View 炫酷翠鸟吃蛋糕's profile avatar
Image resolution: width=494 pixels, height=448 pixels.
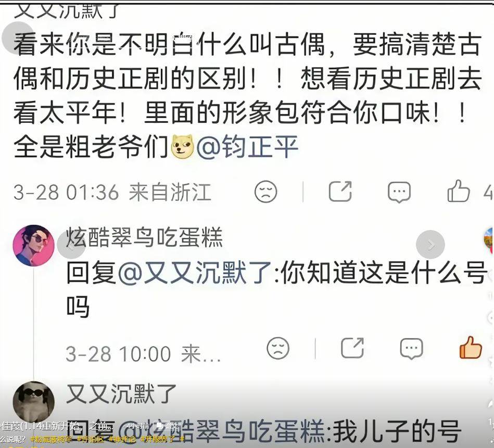[x=33, y=246]
